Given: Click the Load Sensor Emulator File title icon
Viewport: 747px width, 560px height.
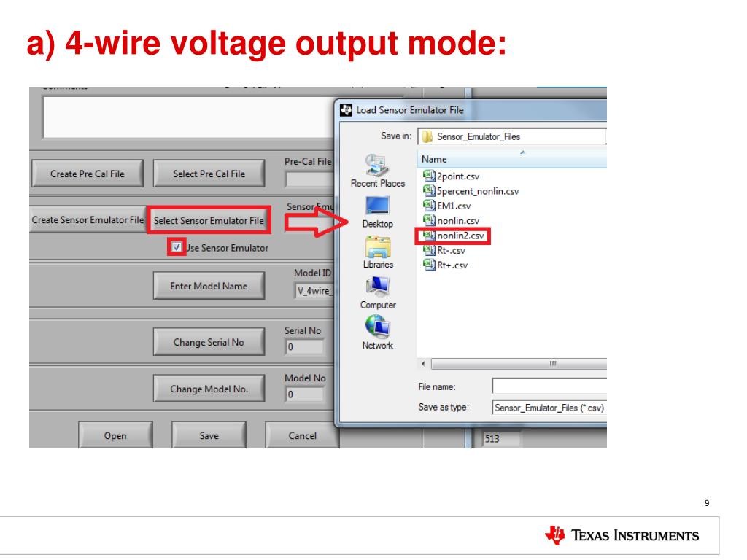Looking at the screenshot, I should click(346, 110).
